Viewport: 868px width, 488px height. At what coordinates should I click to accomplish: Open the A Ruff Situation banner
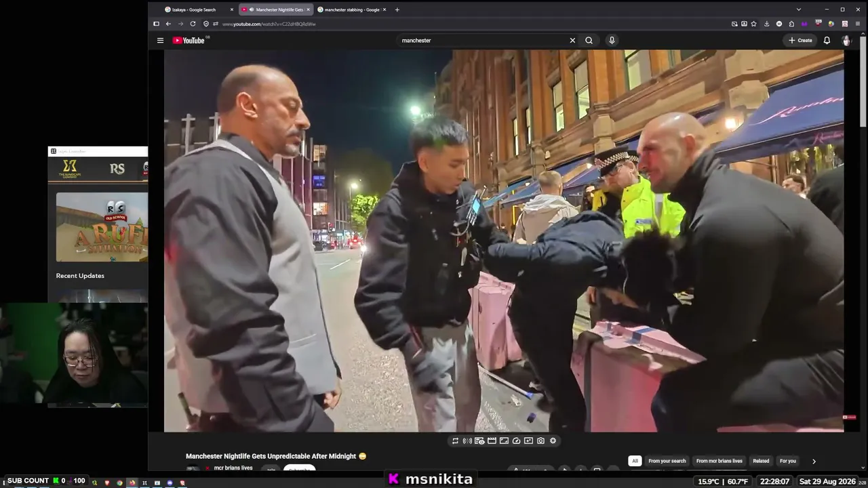click(x=102, y=227)
